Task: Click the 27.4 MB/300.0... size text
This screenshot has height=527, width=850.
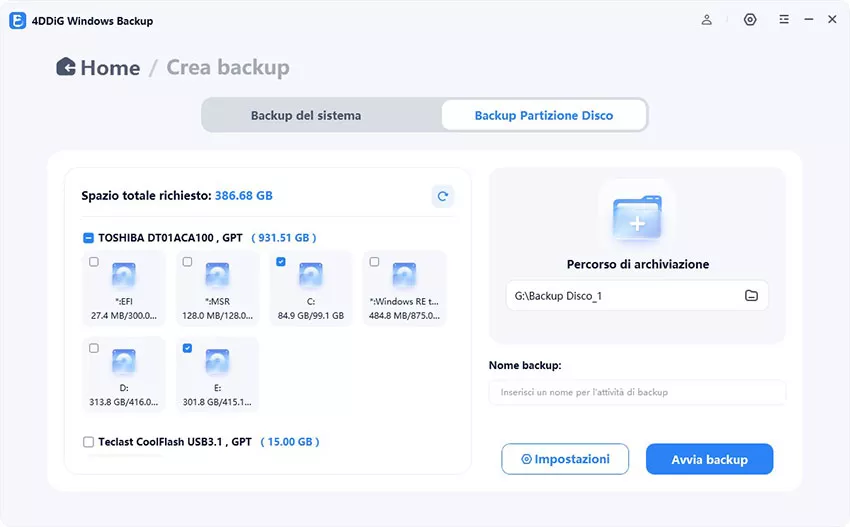Action: [x=124, y=316]
